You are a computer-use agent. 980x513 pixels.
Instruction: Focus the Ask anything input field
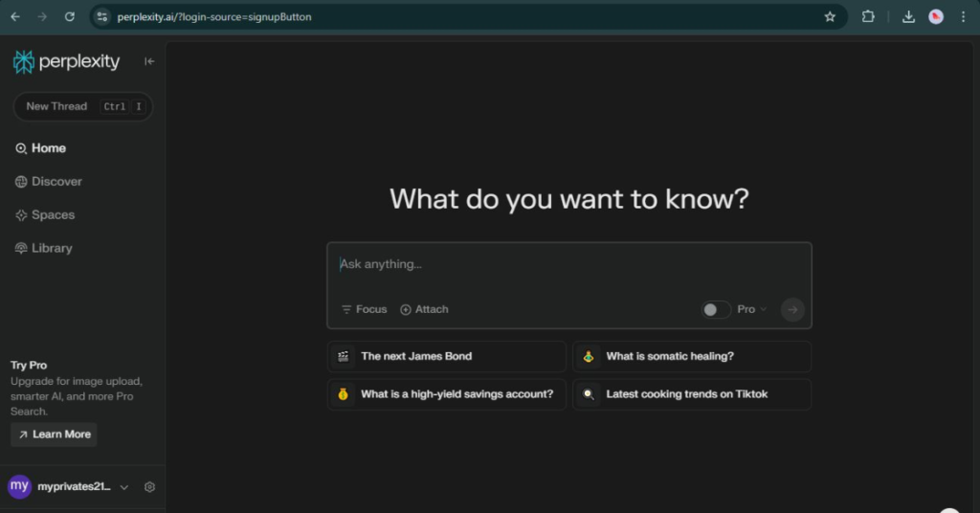pyautogui.click(x=568, y=265)
